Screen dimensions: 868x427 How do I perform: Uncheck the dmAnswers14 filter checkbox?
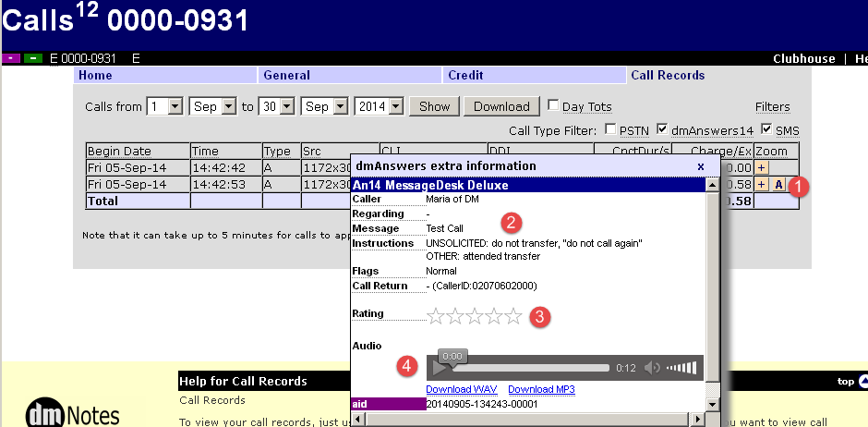coord(662,129)
